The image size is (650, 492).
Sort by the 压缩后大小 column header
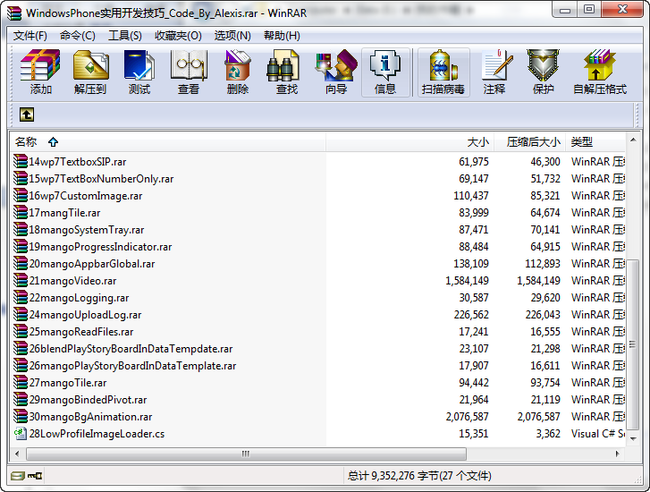(x=530, y=142)
